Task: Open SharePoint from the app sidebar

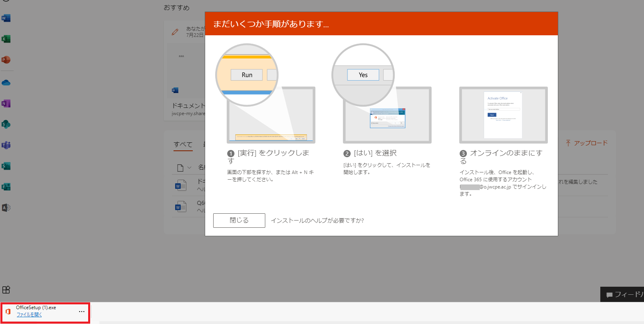Action: click(x=6, y=124)
